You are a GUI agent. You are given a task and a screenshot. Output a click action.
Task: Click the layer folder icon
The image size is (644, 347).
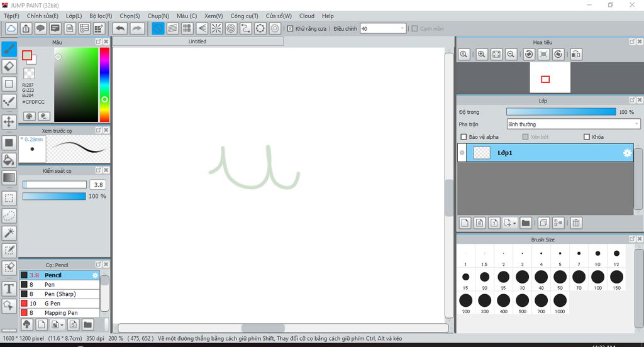point(526,223)
